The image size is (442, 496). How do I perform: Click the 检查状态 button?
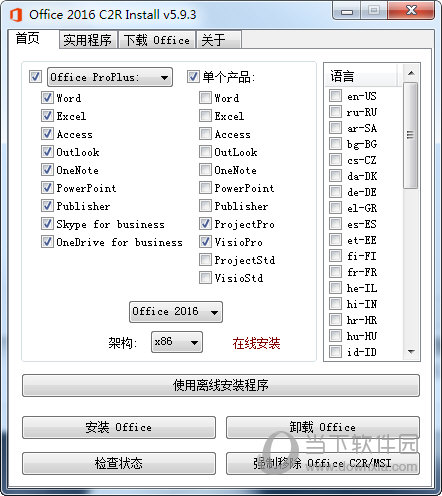pos(119,463)
